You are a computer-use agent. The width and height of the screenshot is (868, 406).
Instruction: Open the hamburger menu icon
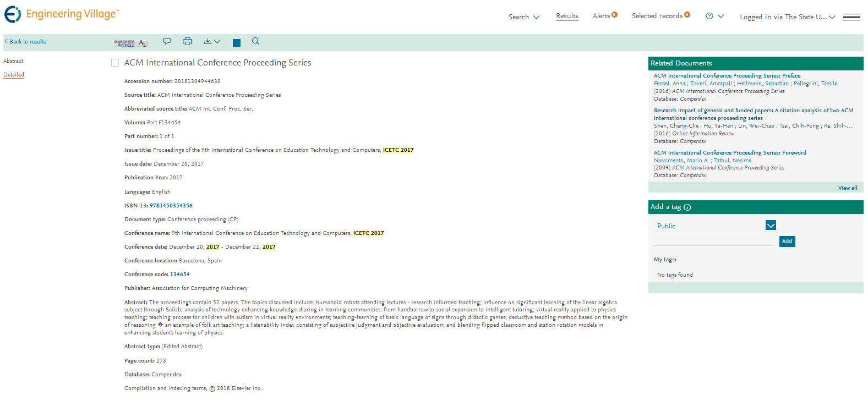point(851,17)
